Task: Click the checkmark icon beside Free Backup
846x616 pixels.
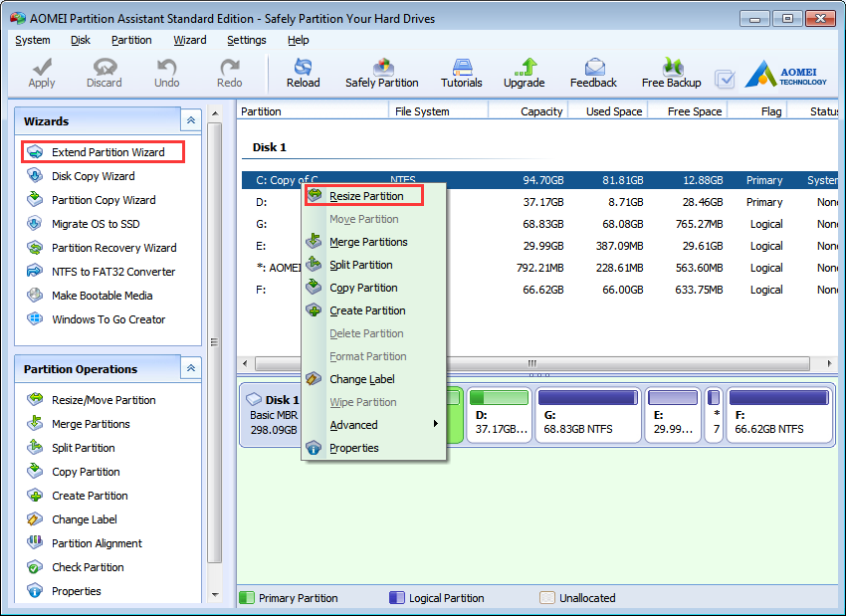Action: click(x=725, y=80)
